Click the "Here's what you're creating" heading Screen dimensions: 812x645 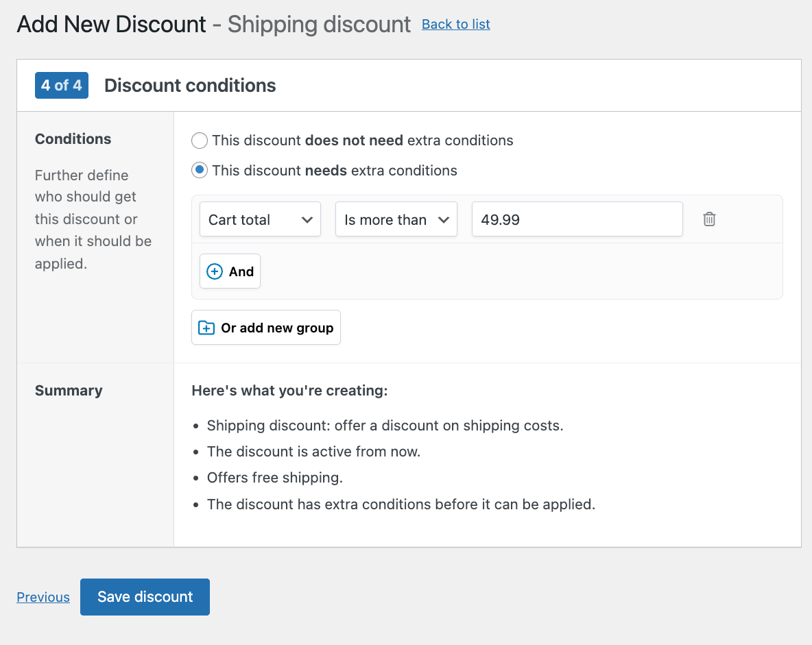[x=289, y=391]
